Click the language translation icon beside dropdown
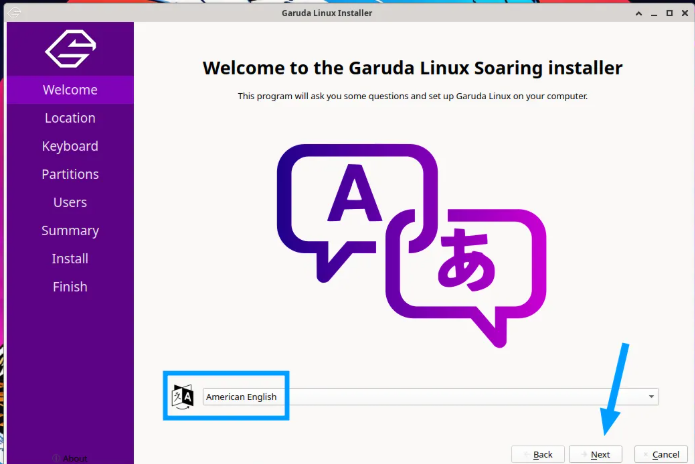Viewport: 695px width, 464px height. click(x=183, y=397)
